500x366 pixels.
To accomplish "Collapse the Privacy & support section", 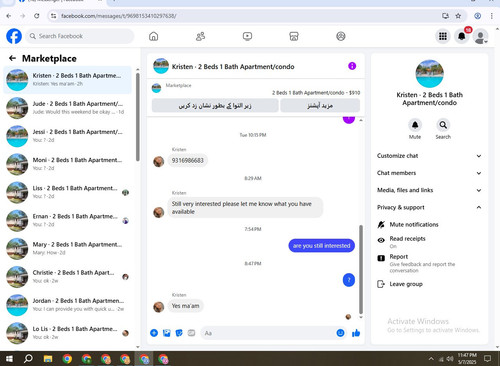I will pos(429,207).
